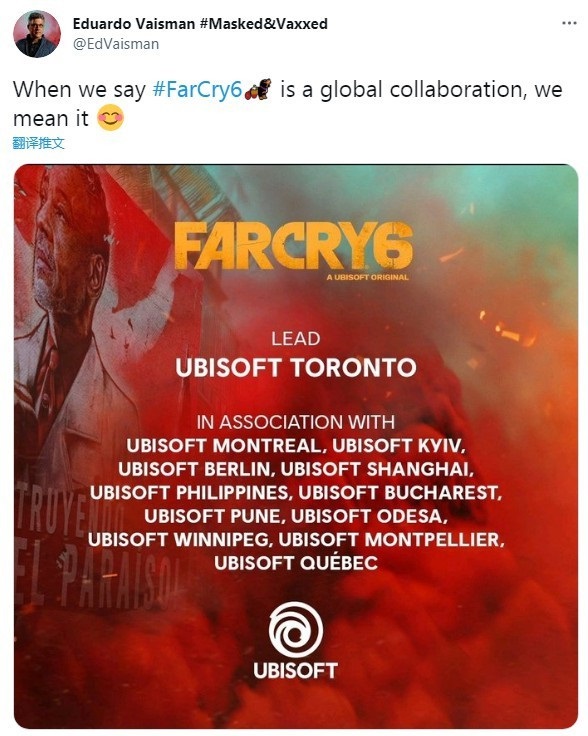Click the IN ASSOCIATION WITH heading
The image size is (588, 736).
pos(296,422)
